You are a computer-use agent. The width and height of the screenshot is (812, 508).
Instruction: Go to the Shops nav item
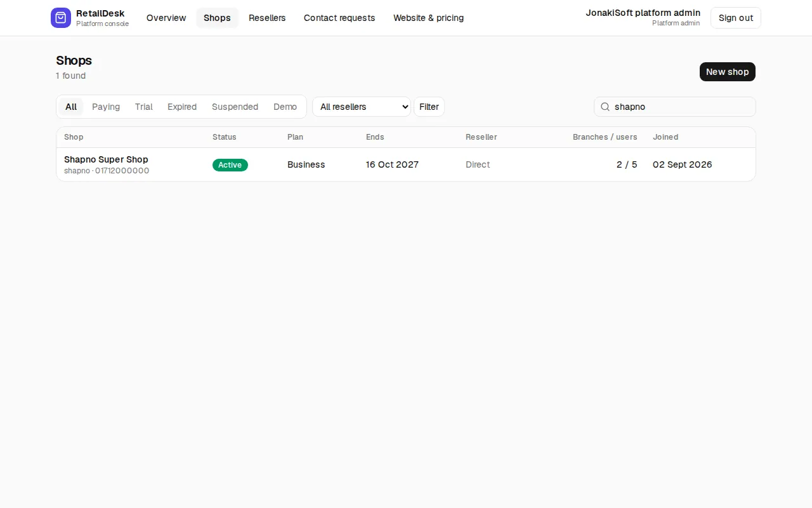click(x=217, y=18)
